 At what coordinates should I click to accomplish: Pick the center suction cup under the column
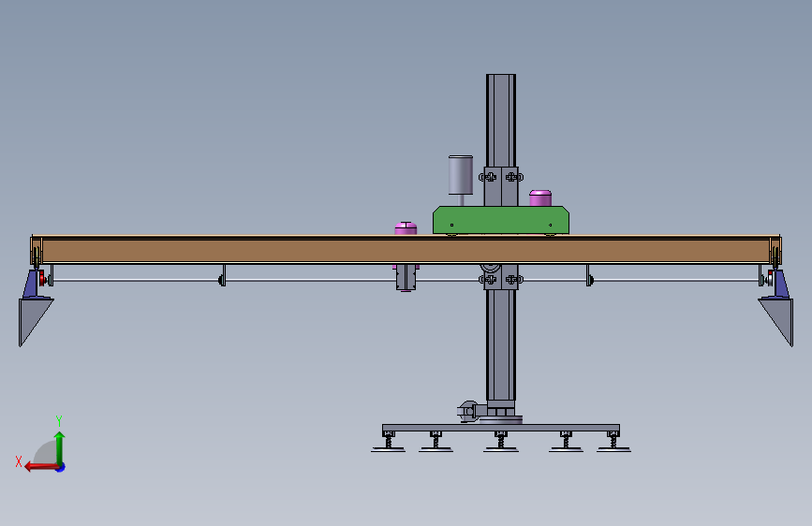click(501, 449)
